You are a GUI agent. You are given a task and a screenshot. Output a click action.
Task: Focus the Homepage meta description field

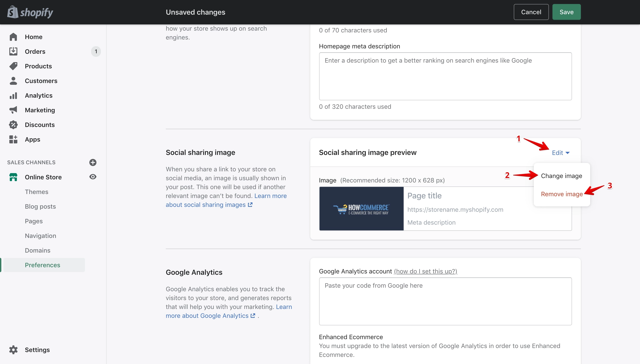pos(445,76)
